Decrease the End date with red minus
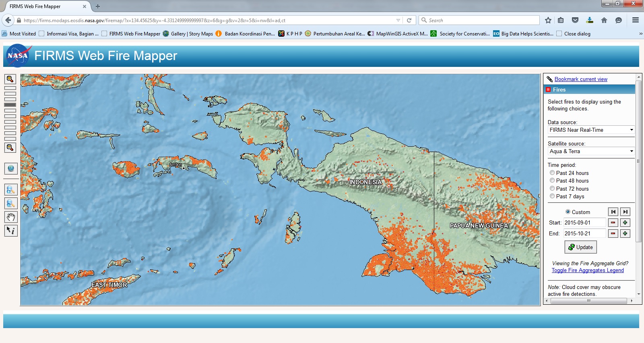The width and height of the screenshot is (644, 343). [613, 233]
